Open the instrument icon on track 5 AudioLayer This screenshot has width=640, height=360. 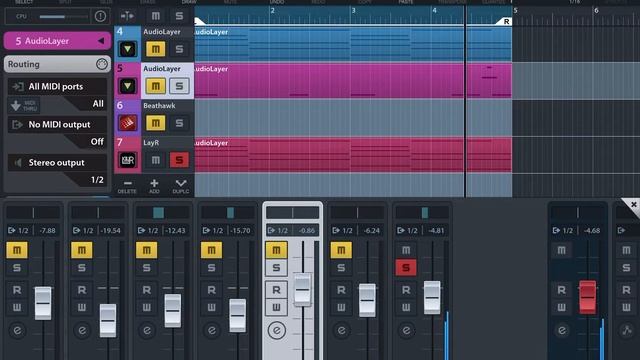pyautogui.click(x=127, y=86)
